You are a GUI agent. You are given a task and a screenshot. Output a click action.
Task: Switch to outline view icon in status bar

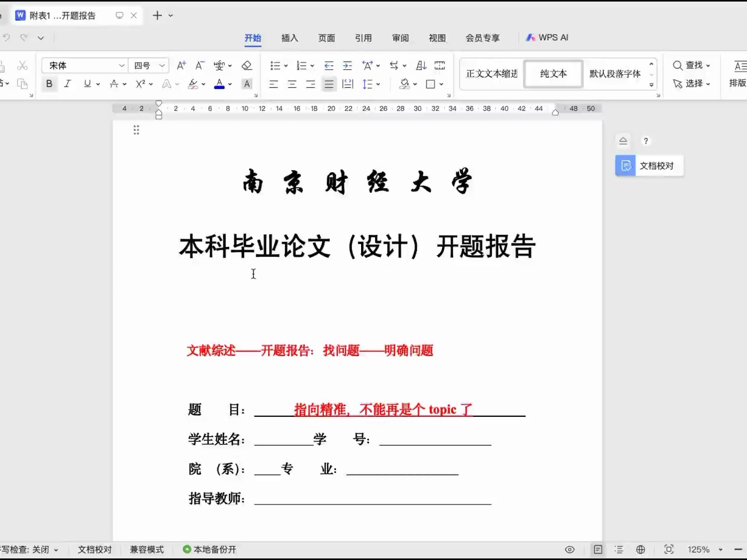coord(619,549)
